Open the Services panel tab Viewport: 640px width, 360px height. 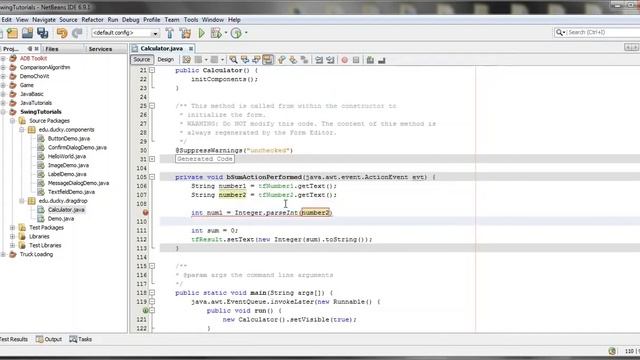100,49
